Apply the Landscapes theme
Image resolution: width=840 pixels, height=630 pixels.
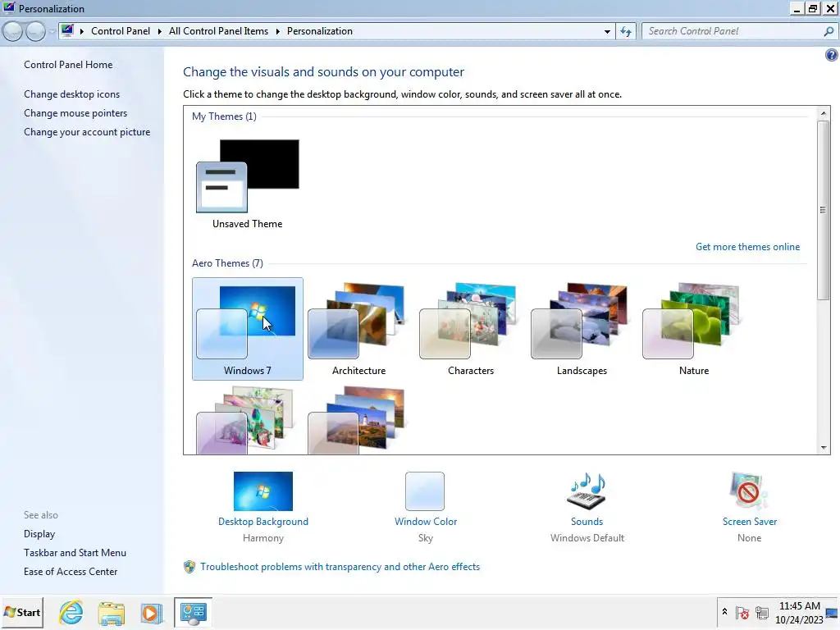tap(582, 329)
